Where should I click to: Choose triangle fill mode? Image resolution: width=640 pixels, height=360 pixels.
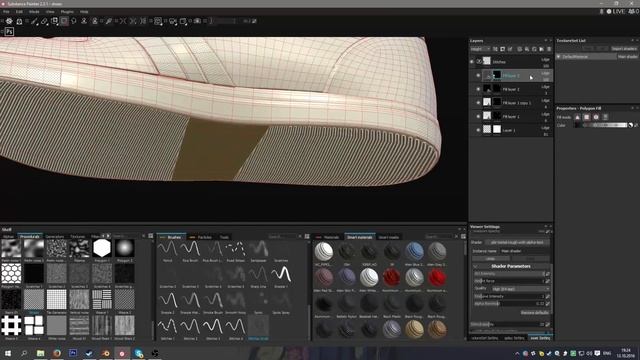[577, 117]
